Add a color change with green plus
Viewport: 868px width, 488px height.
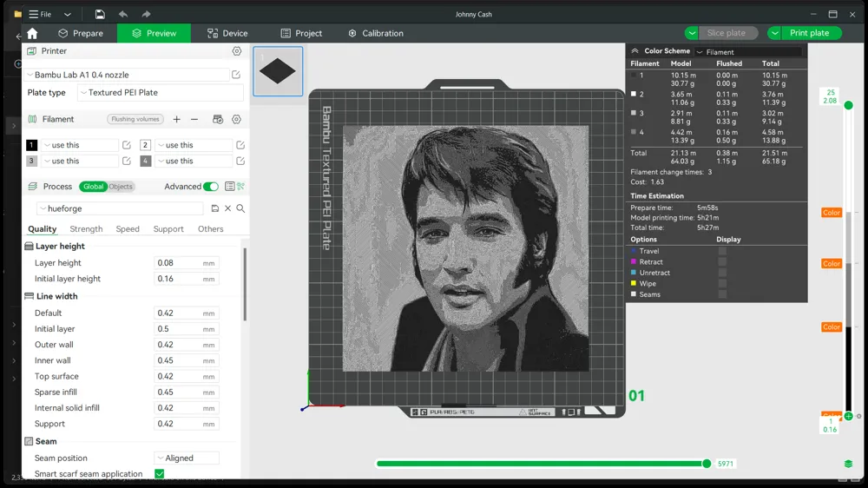tap(849, 416)
